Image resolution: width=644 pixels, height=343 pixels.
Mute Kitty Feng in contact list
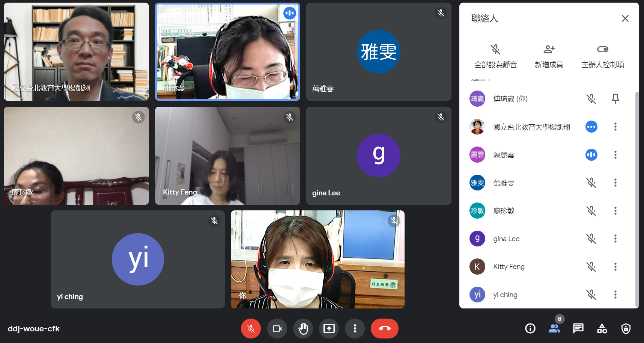point(591,267)
